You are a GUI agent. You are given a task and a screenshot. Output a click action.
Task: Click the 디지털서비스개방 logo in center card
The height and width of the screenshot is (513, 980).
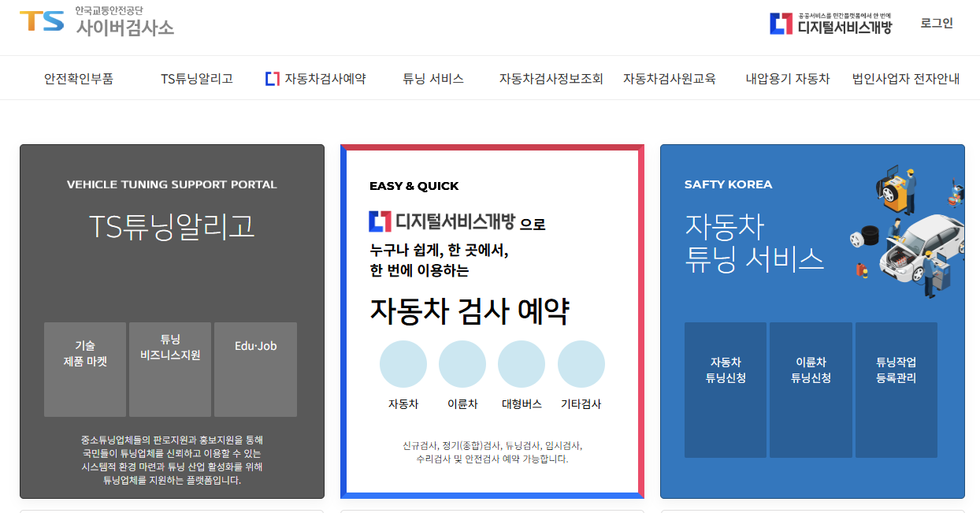[x=442, y=221]
